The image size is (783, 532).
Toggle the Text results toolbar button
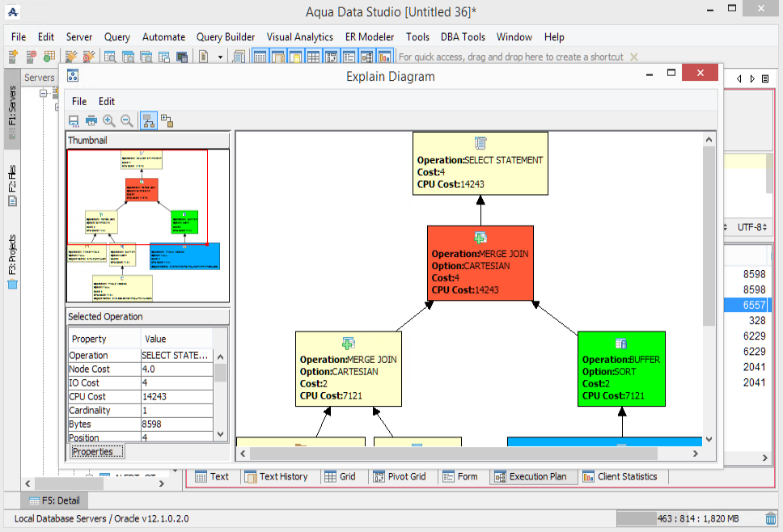[x=260, y=57]
